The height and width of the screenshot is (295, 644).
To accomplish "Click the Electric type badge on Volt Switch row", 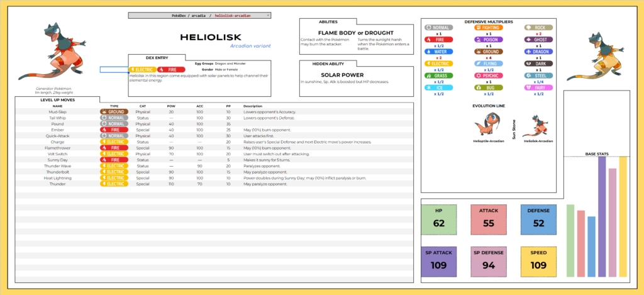I will pyautogui.click(x=114, y=153).
